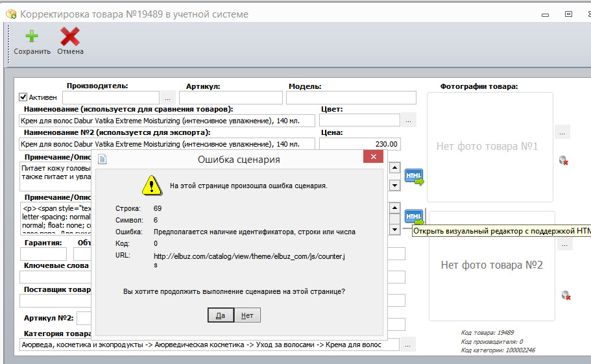Click the yellow warning triangle icon

coord(152,186)
